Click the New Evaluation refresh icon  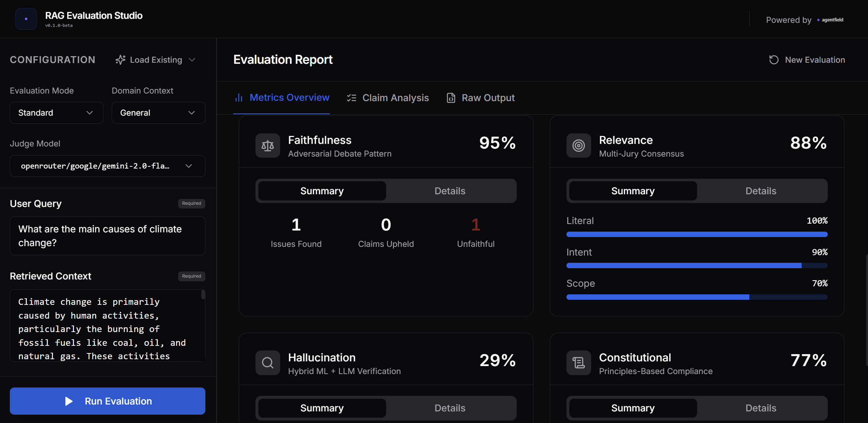773,59
